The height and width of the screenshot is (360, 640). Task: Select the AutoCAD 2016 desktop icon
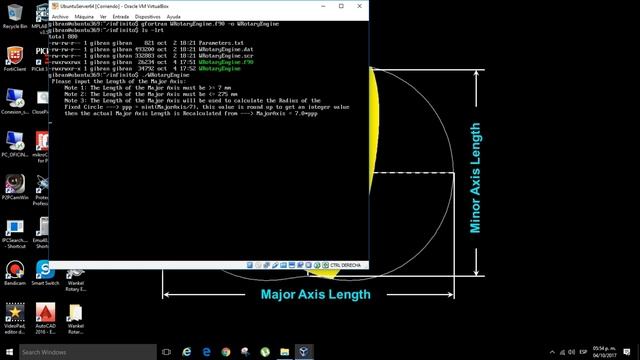click(45, 318)
